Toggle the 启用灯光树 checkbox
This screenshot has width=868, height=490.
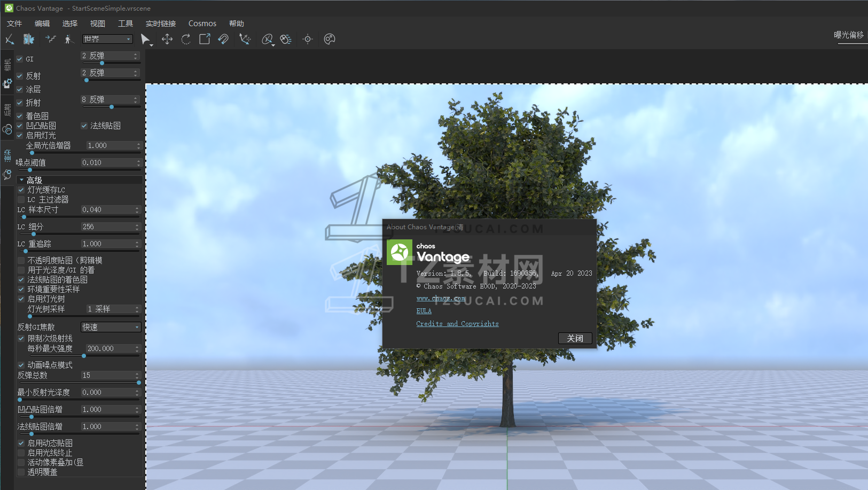point(21,299)
